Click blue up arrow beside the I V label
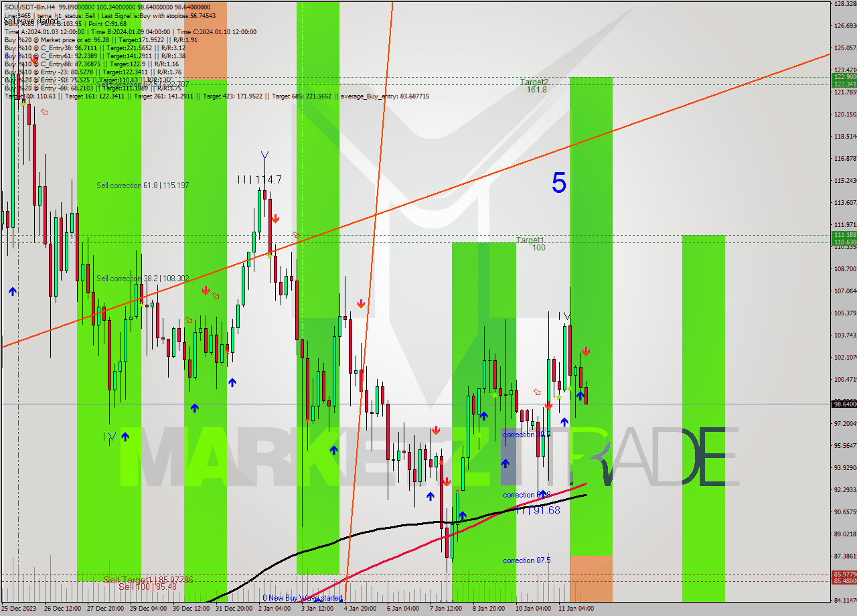The image size is (857, 616). (x=125, y=437)
